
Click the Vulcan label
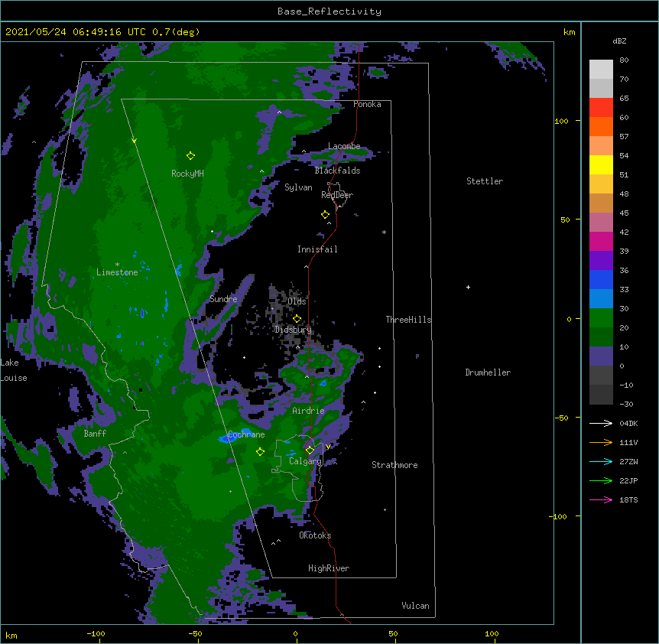(415, 606)
